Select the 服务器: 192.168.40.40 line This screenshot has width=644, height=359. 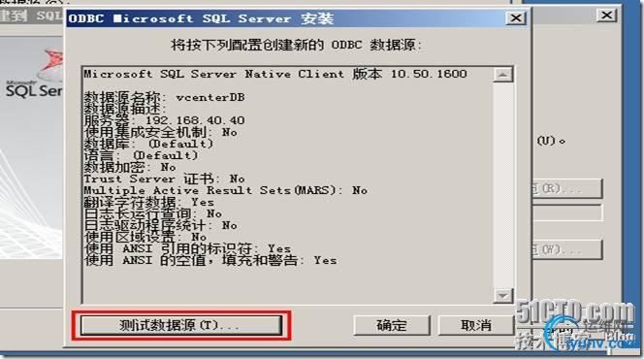click(164, 120)
